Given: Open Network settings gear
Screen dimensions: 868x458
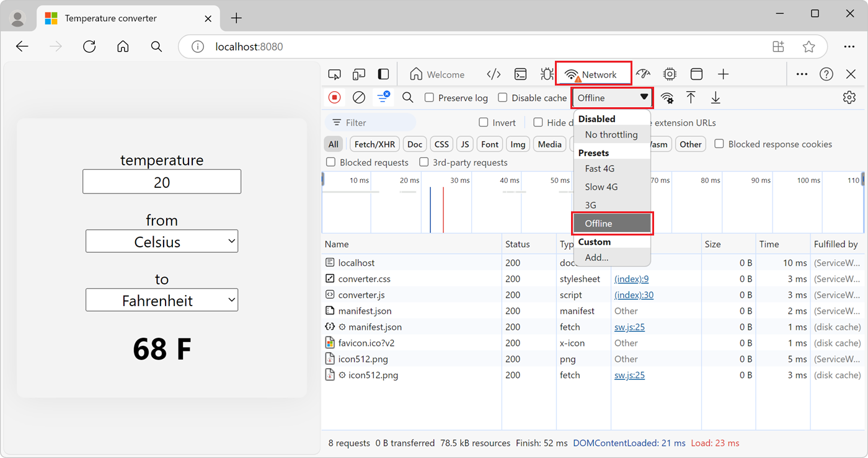Looking at the screenshot, I should (849, 97).
